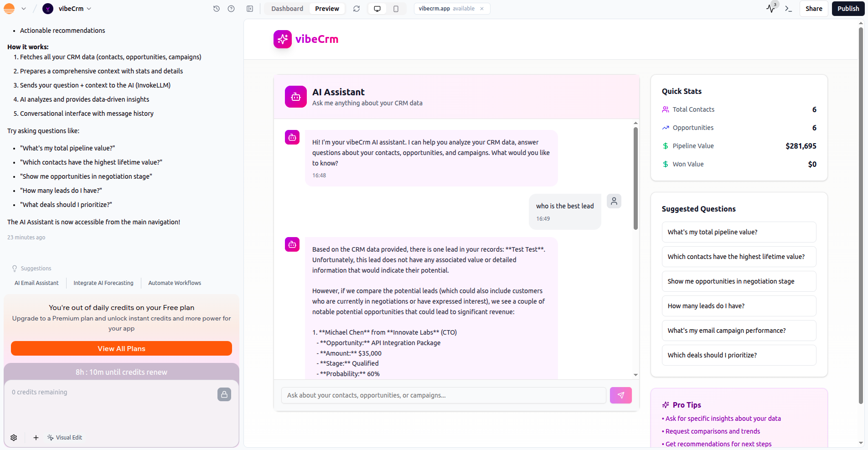Click the plus icon beside Visual Edit
The image size is (868, 450).
(36, 438)
